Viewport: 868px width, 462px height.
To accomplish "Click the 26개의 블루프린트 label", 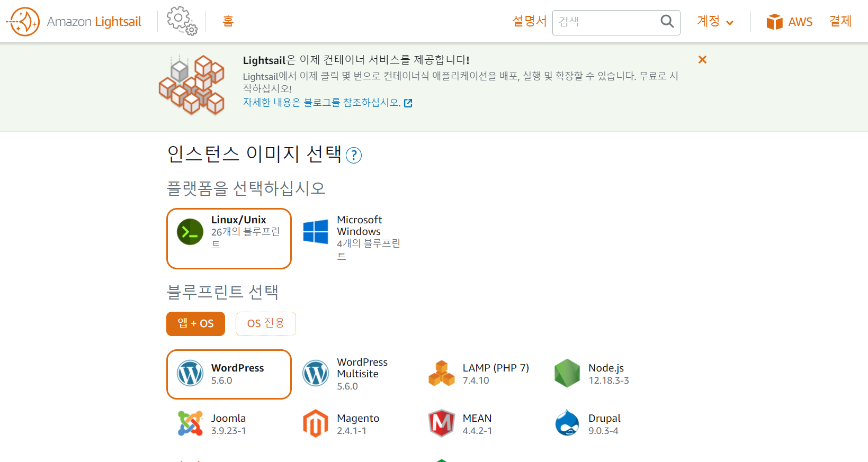I will click(246, 238).
